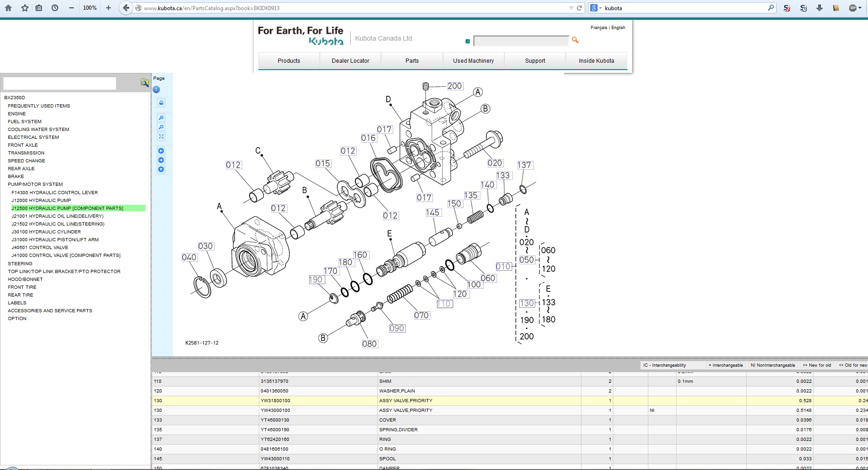868x470 pixels.
Task: Decrease browser zoom with minus
Action: pyautogui.click(x=72, y=8)
